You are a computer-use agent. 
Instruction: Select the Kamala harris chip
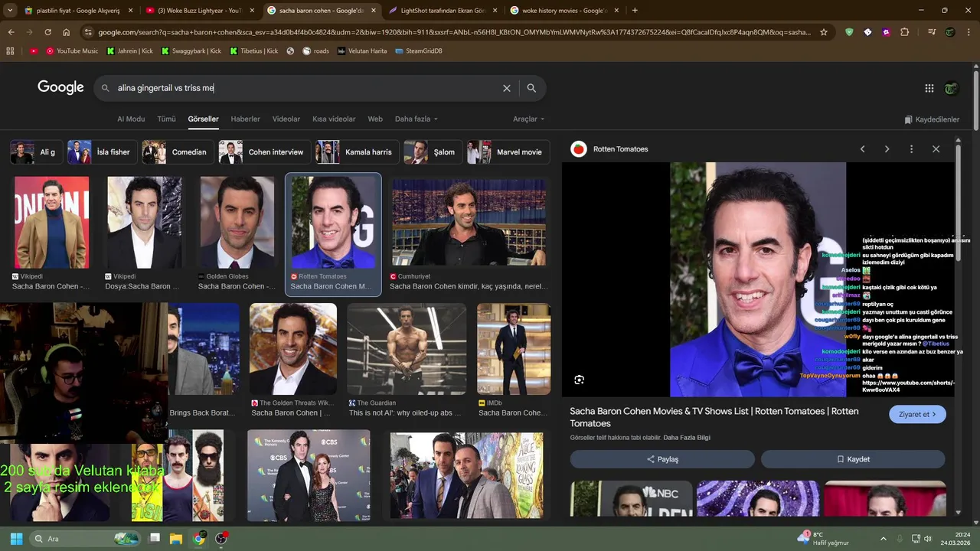pyautogui.click(x=358, y=152)
